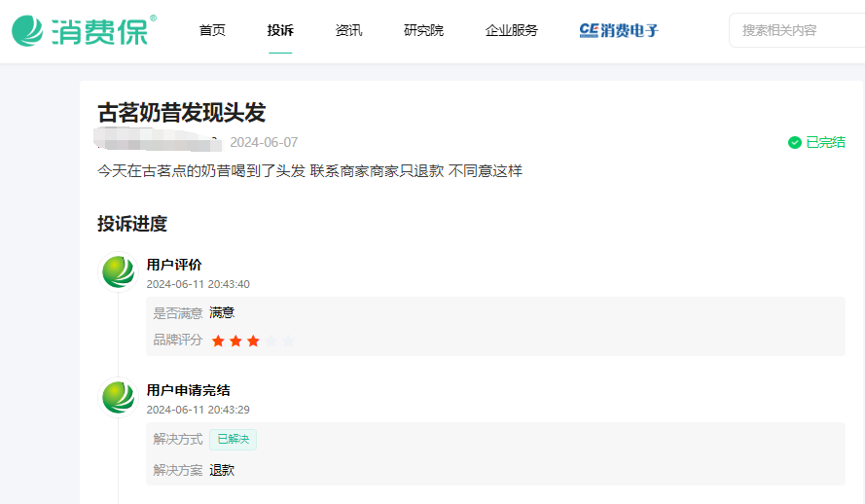865x504 pixels.
Task: Click the 是否满意 label
Action: tap(178, 313)
